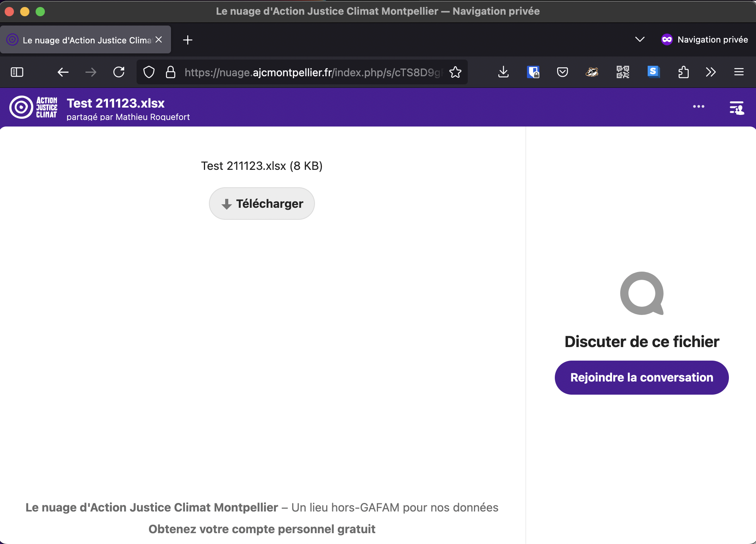Click the blue S extension icon
Screen dimensions: 756x544
[x=653, y=72]
